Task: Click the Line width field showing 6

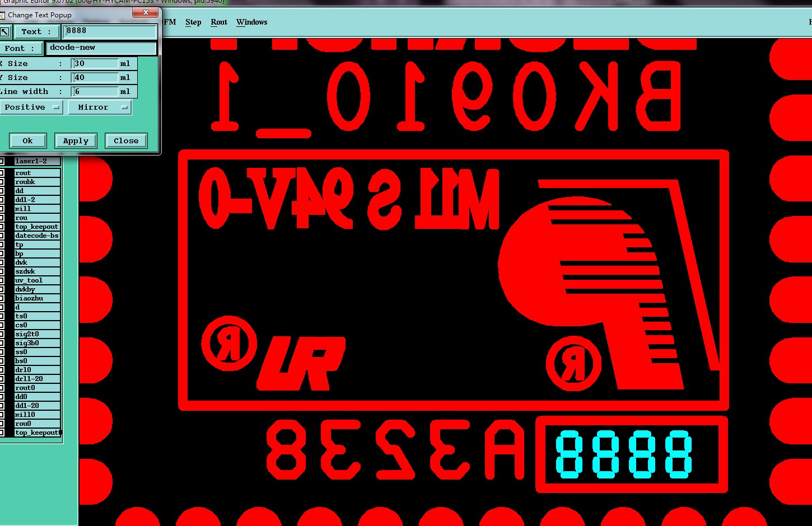Action: (x=95, y=92)
